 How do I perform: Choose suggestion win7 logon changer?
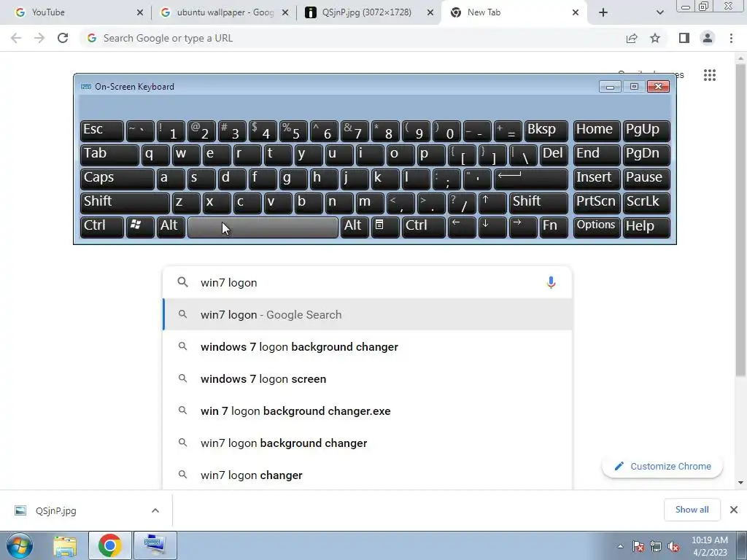point(368,475)
